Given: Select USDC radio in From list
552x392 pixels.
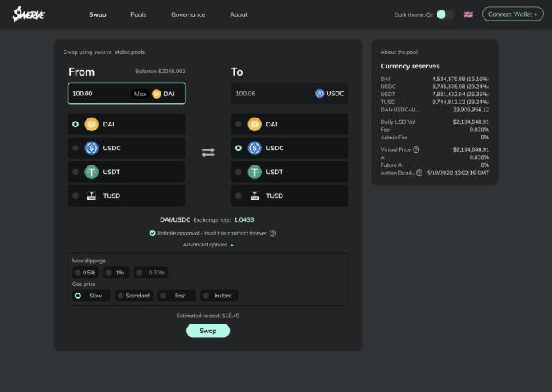Looking at the screenshot, I should [76, 148].
